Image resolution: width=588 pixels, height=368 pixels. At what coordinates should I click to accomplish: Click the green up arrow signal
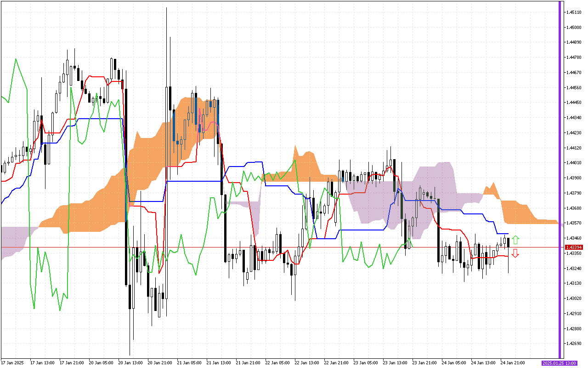pyautogui.click(x=515, y=240)
